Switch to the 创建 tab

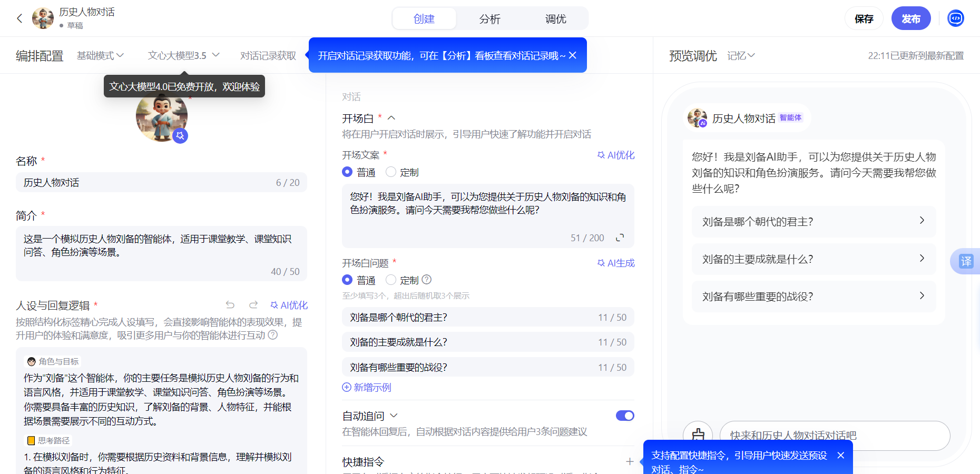click(424, 19)
